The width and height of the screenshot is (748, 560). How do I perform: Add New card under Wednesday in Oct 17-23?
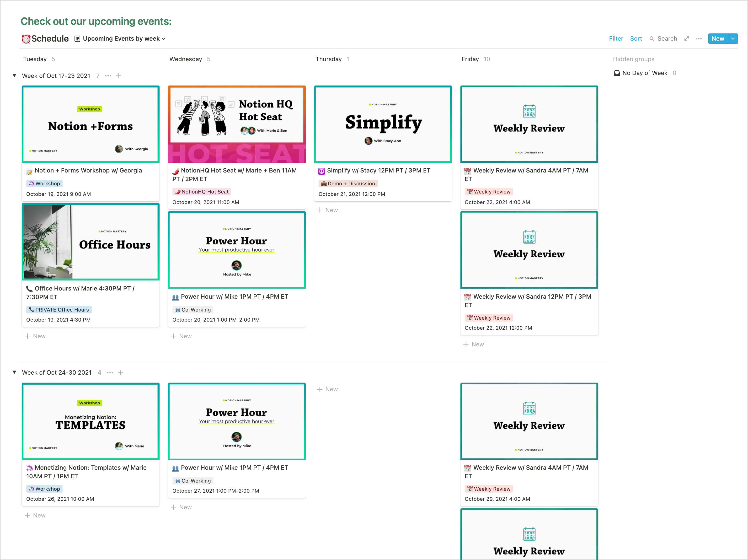coord(181,336)
